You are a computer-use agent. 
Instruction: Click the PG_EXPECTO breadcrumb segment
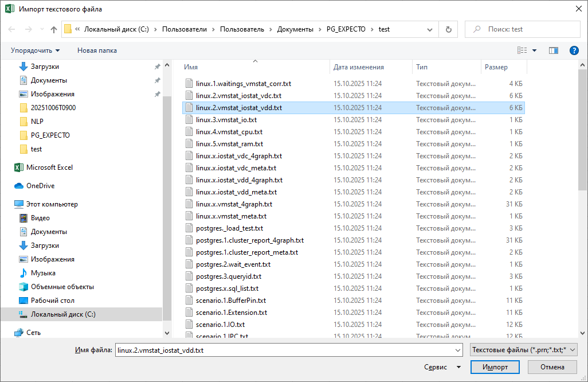(x=346, y=29)
